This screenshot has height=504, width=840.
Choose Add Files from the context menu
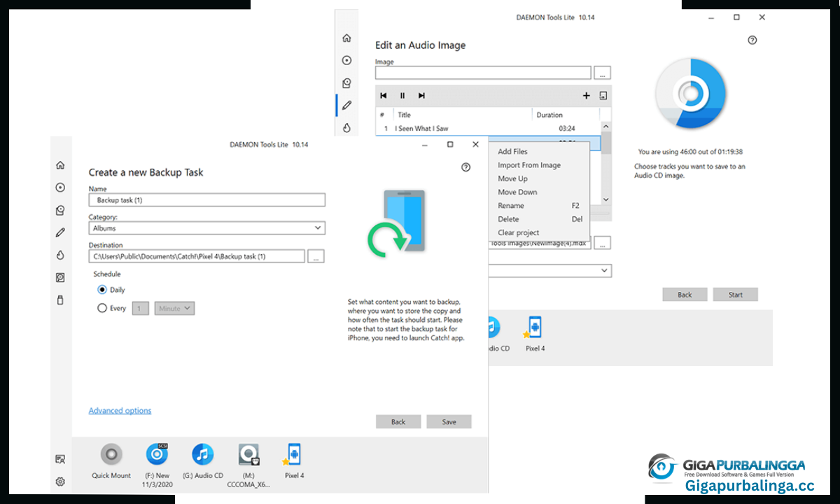[512, 151]
